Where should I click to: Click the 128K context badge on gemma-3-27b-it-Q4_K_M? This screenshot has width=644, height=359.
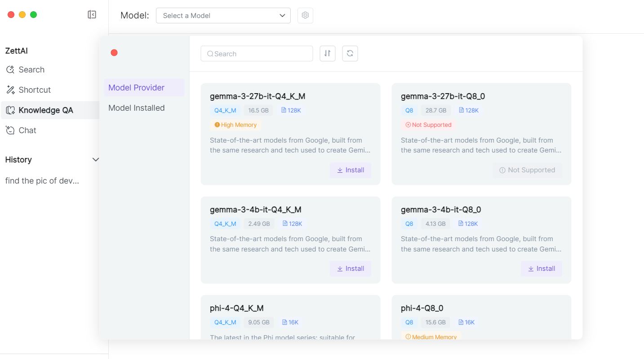(x=291, y=110)
